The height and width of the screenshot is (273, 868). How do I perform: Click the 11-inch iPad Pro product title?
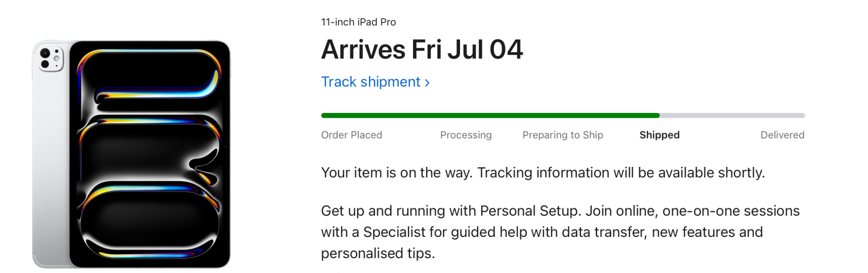(358, 22)
